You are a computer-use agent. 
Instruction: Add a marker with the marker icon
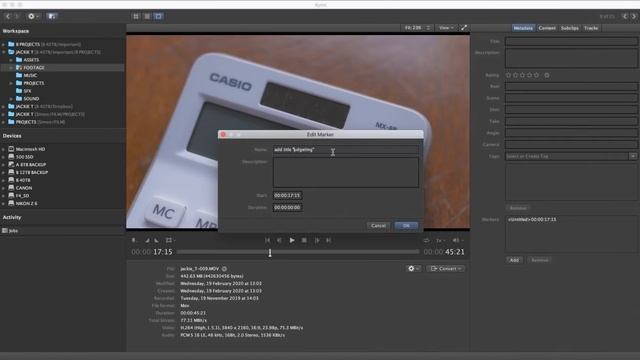pos(134,240)
